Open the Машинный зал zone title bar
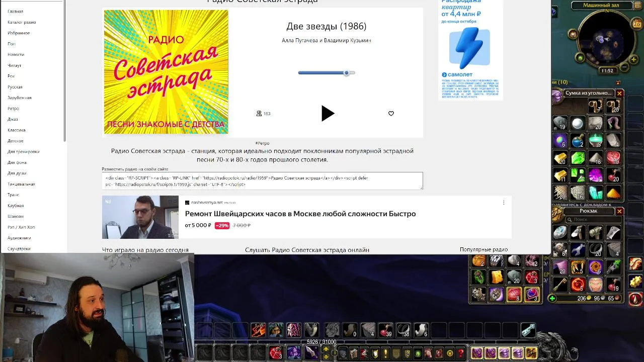Screen dimensions: 644x362 (603, 5)
